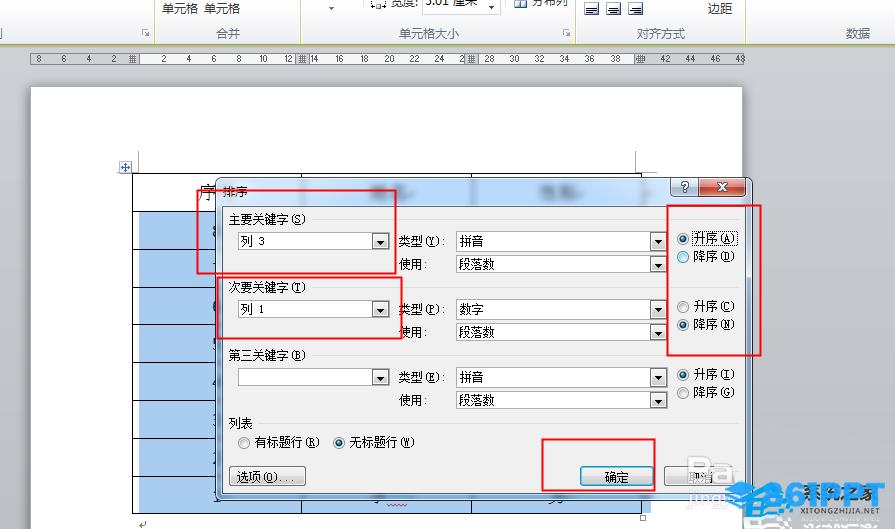Close the 排序 dialog
The image size is (895, 529).
(722, 187)
